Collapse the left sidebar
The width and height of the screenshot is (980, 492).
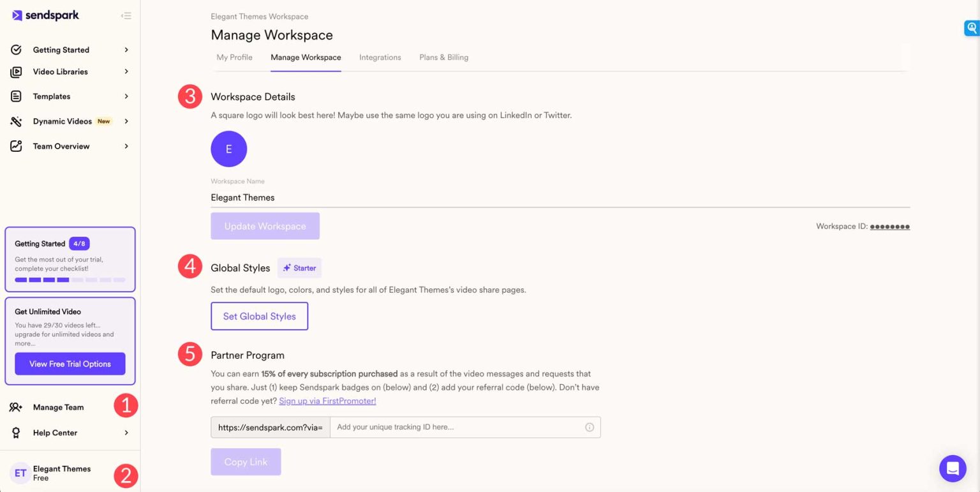pyautogui.click(x=126, y=15)
